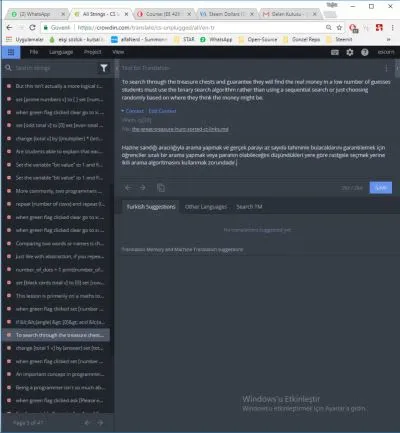The image size is (400, 433).
Task: Select string 'This lesson is primarily on a maths...'
Action: point(56,296)
